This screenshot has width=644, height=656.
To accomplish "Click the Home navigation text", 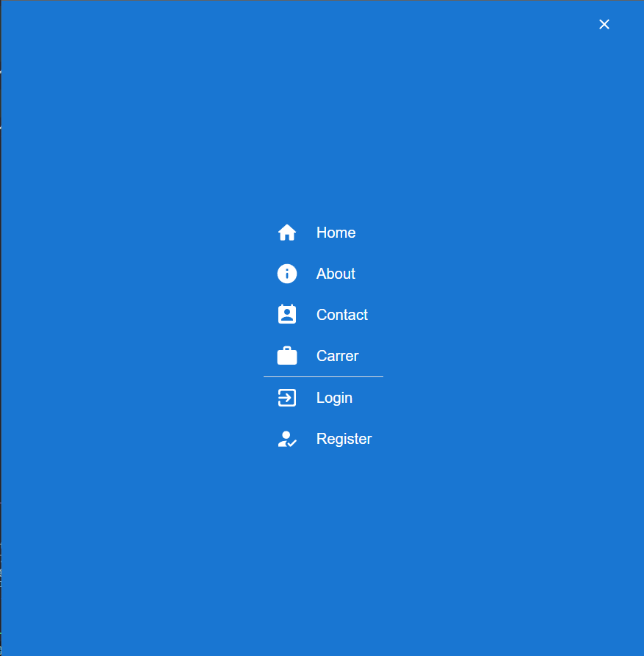I will point(336,232).
